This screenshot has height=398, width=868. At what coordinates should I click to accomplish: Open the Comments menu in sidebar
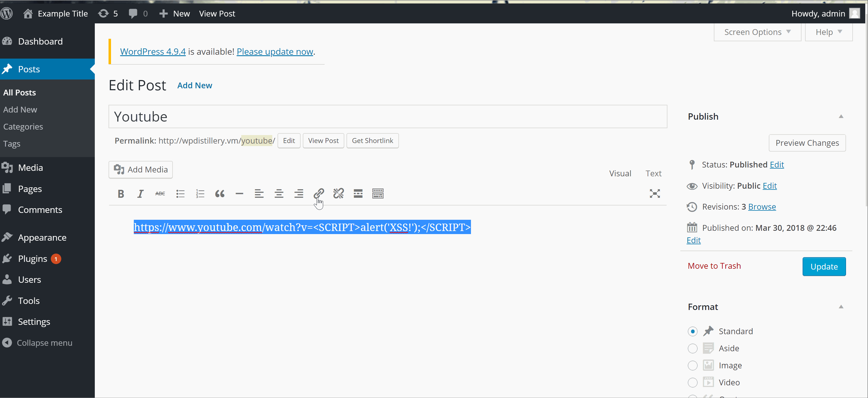[x=47, y=210]
